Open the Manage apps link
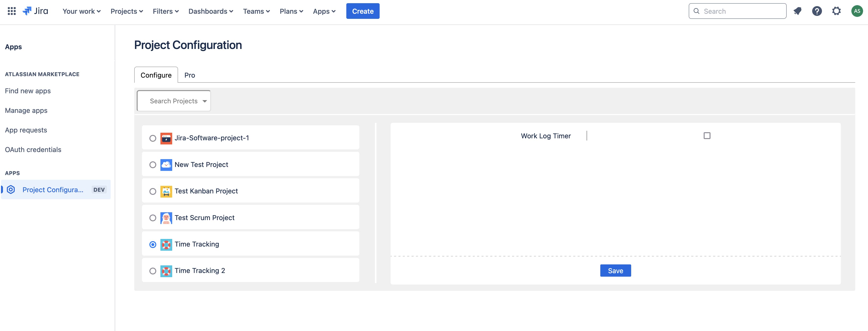 point(26,110)
